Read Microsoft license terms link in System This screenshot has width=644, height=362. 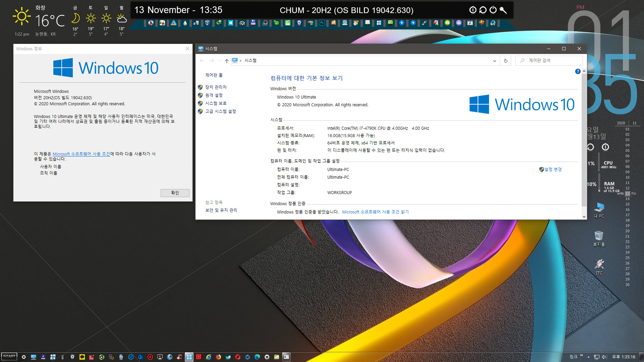point(375,212)
